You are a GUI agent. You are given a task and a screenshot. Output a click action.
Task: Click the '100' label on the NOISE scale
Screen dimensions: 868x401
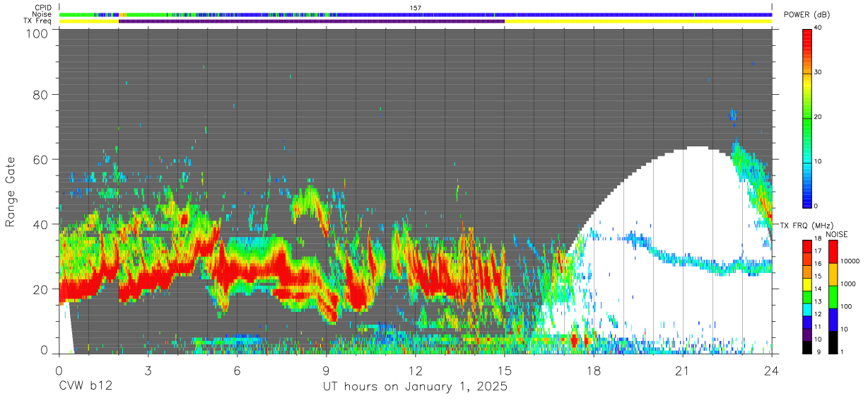point(845,307)
